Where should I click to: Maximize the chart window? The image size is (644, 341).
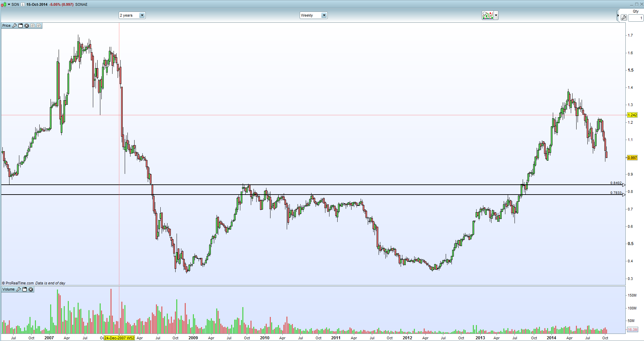coord(636,4)
